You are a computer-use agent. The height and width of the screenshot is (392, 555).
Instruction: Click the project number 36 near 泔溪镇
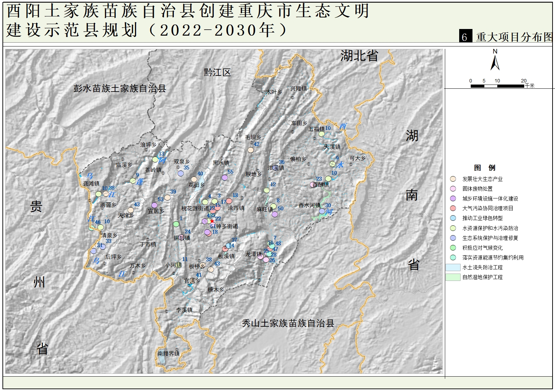[x=282, y=162]
